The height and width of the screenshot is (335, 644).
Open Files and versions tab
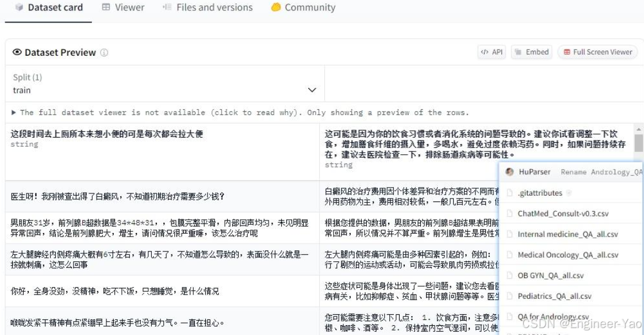point(208,7)
